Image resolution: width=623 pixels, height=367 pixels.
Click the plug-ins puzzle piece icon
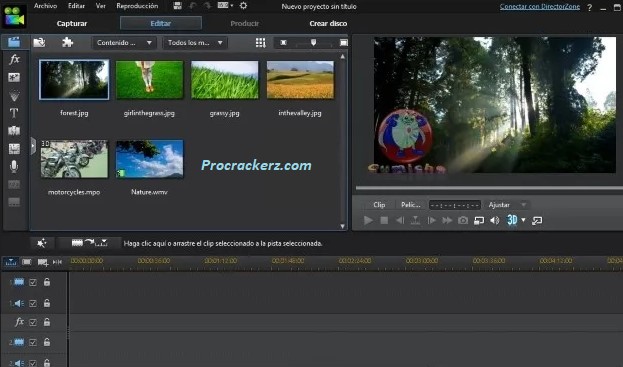tap(68, 42)
